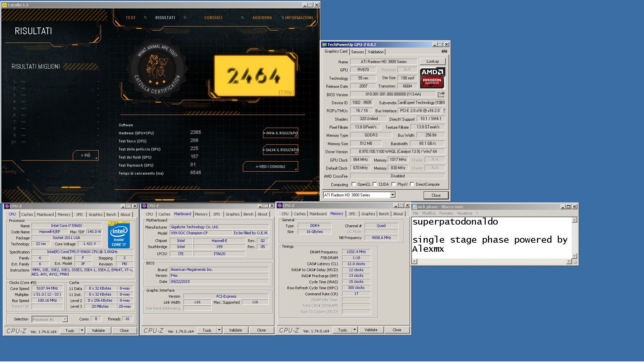The height and width of the screenshot is (362, 644).
Task: Click the GPU Clock value 864 MHz
Action: coord(361,160)
